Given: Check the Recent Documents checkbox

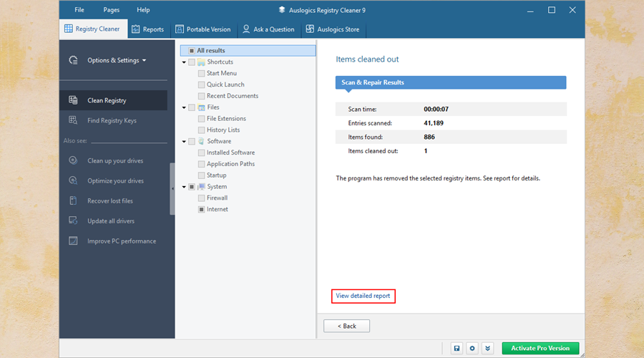Looking at the screenshot, I should pos(201,96).
